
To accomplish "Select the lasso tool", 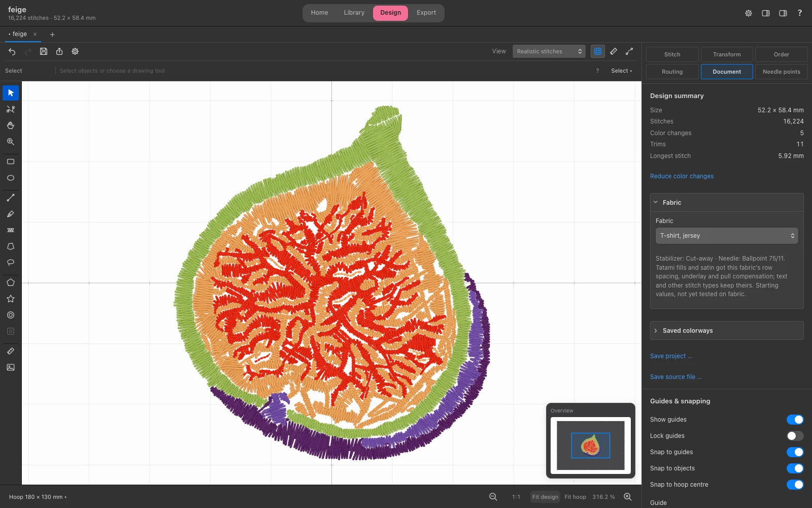I will 11,263.
